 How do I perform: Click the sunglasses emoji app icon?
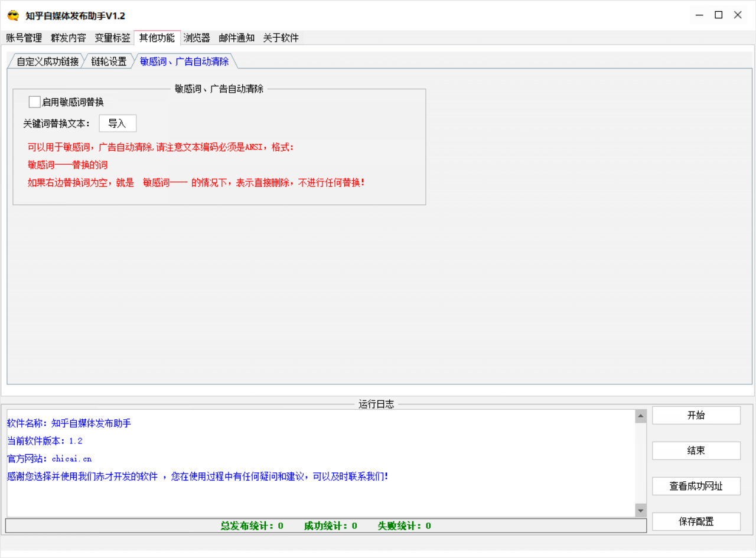coord(13,15)
